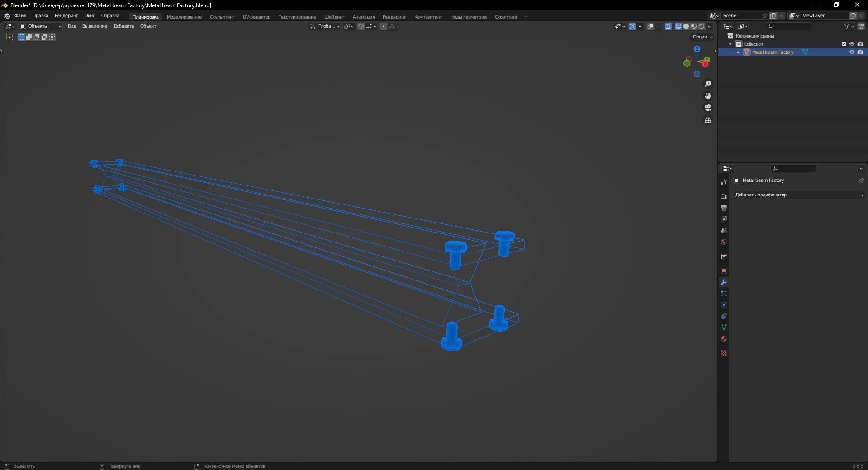Open the Physics properties tab
Image resolution: width=868 pixels, height=470 pixels.
[724, 305]
